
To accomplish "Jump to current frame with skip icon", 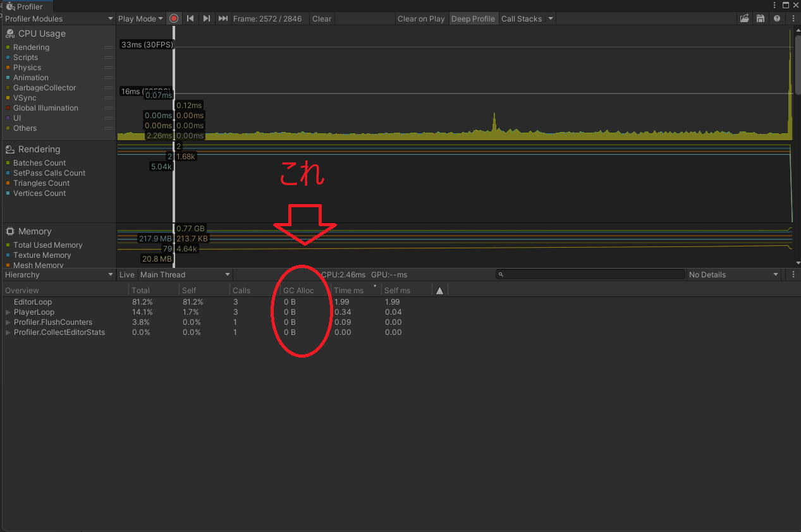I will [x=223, y=18].
